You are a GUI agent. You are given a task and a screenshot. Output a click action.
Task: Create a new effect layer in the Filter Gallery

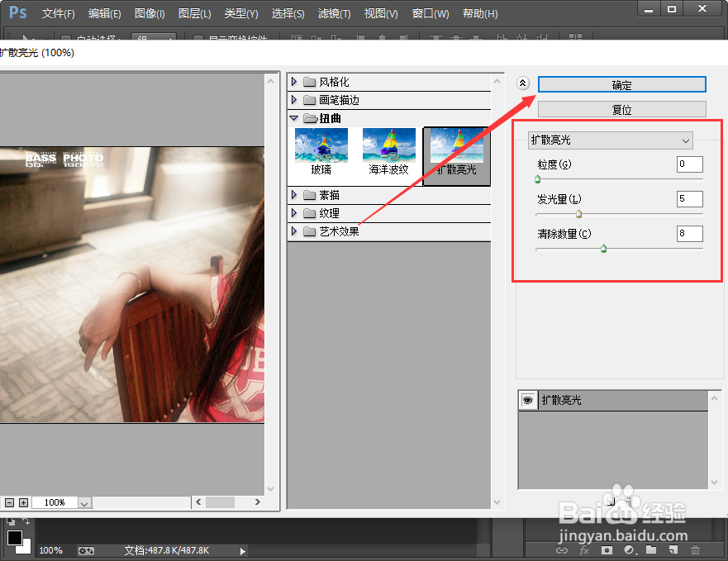point(610,501)
